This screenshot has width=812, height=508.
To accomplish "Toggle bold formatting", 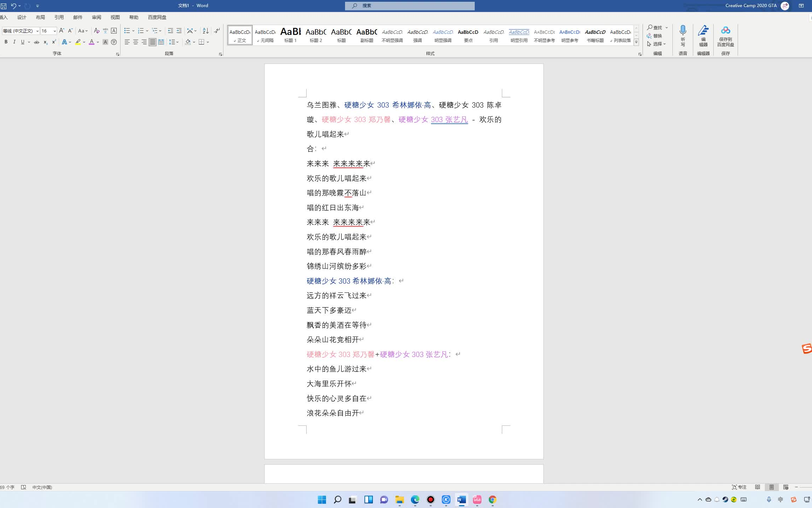I will point(6,42).
